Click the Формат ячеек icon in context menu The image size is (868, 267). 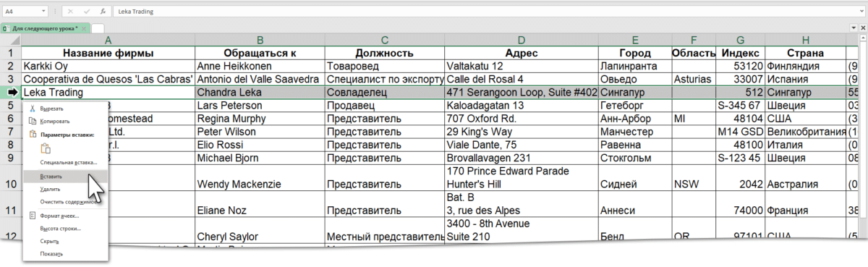[x=32, y=216]
